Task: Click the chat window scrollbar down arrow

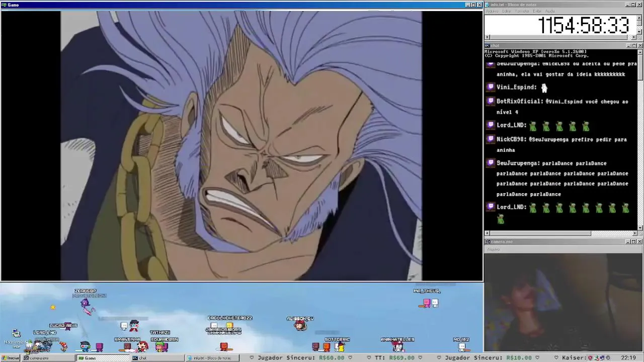Action: (x=640, y=228)
